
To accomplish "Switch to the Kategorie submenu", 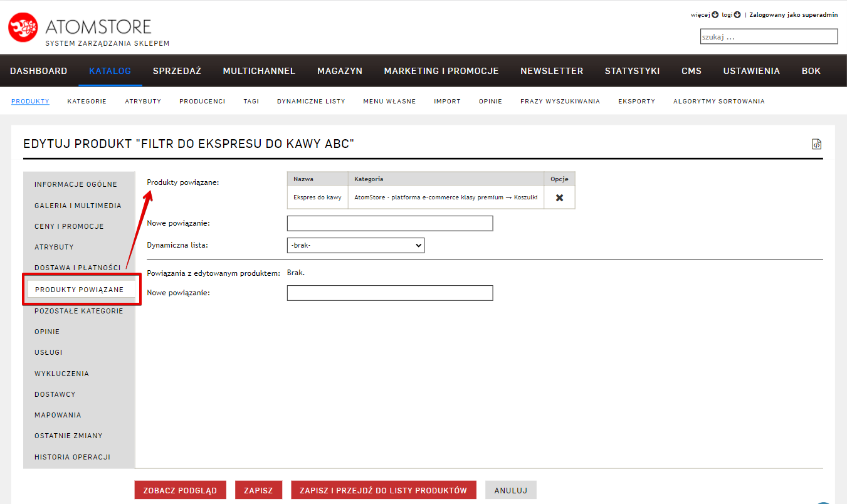I will pos(87,101).
